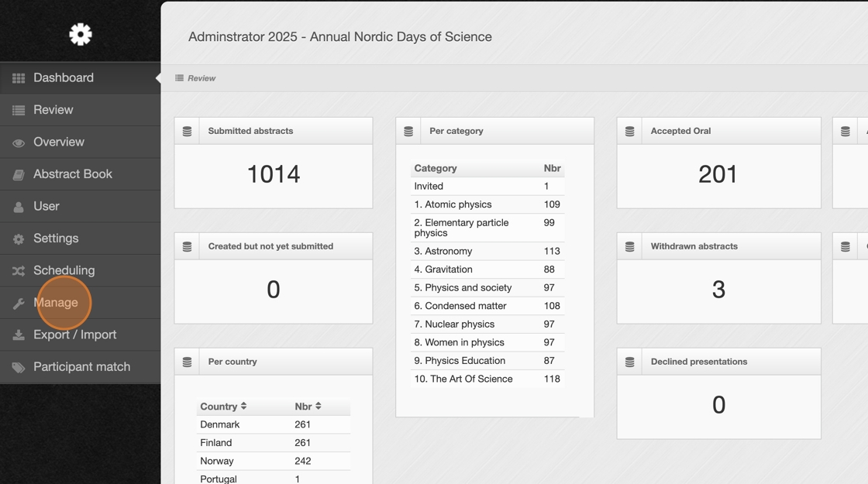The width and height of the screenshot is (868, 484).
Task: Click the 3. Astronomy category row
Action: pos(487,251)
